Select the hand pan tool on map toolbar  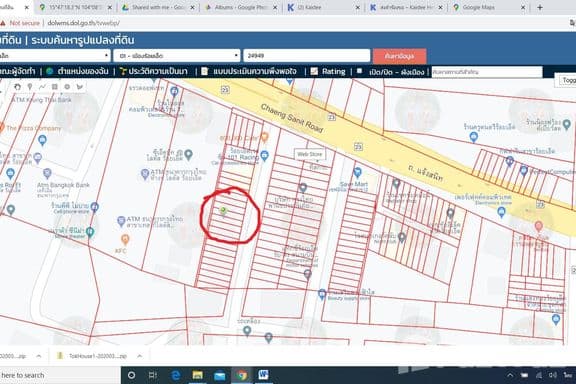click(17, 87)
